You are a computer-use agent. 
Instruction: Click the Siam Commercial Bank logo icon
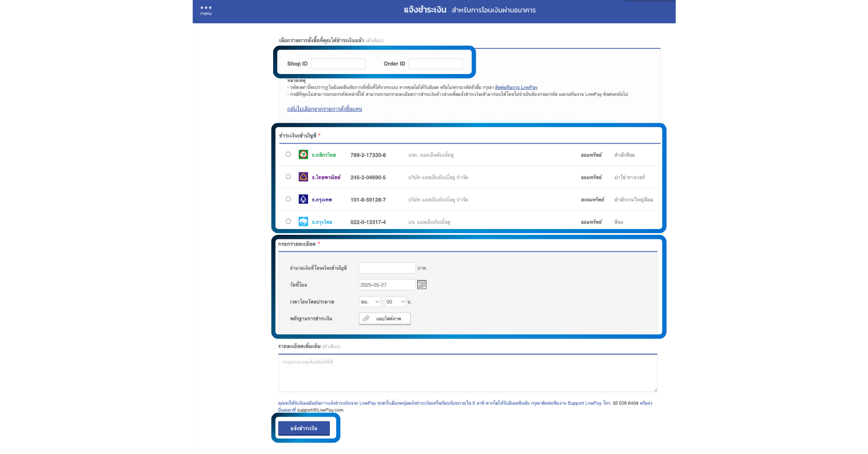303,177
